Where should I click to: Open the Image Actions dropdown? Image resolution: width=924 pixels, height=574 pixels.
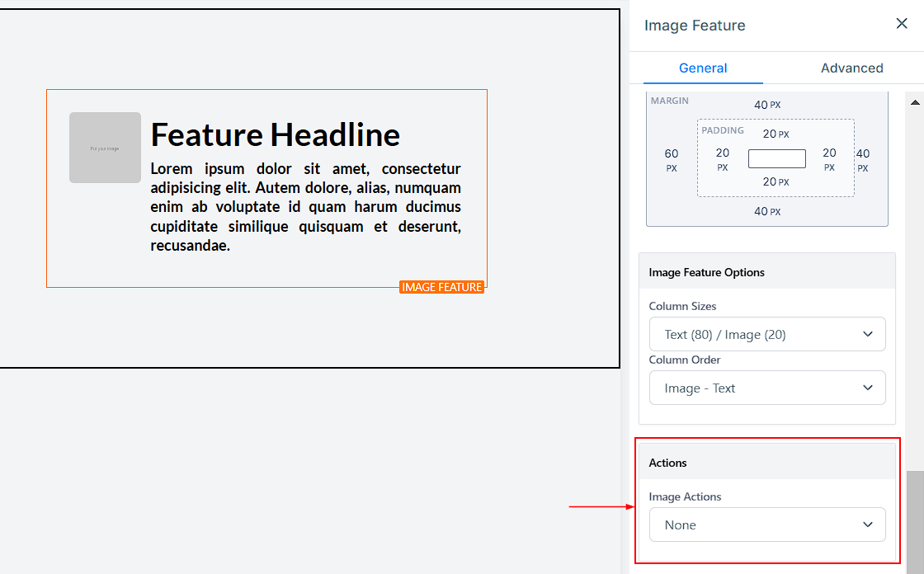(766, 525)
